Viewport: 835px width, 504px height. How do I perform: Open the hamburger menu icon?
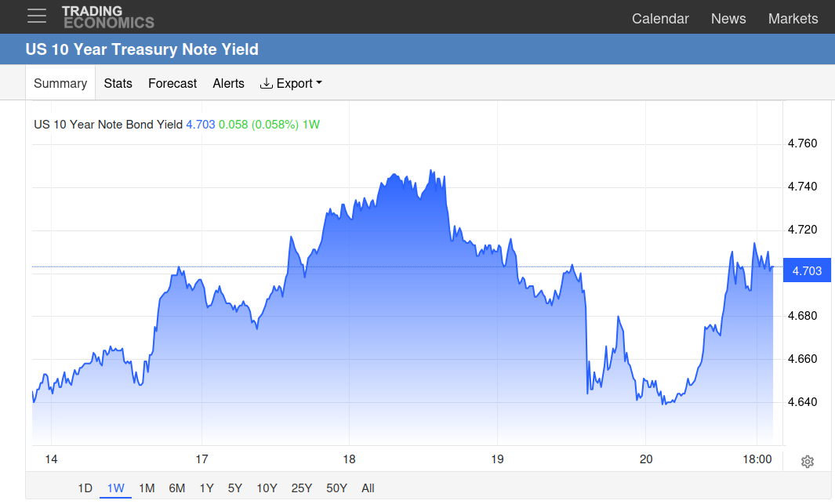coord(37,16)
